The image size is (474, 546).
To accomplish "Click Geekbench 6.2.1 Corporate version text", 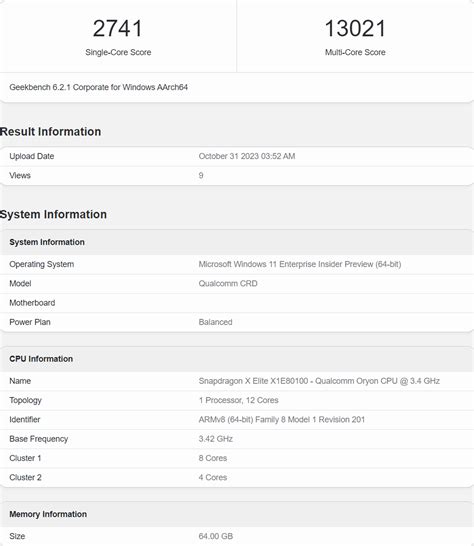I will point(99,87).
